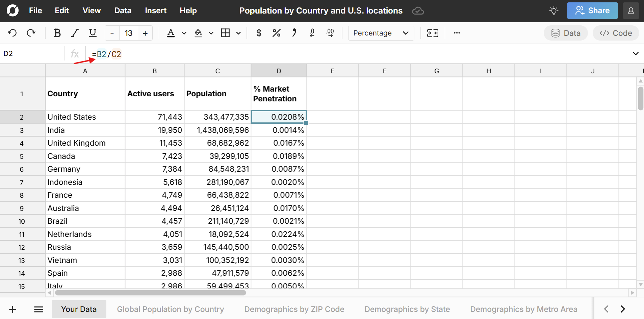This screenshot has width=644, height=319.
Task: Open the borders tool
Action: click(226, 33)
